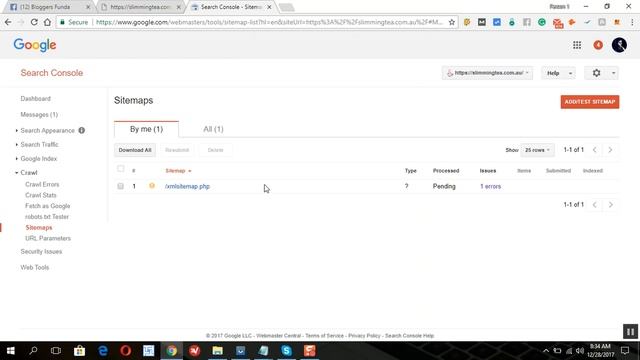Tick the checkbox for xmlsitemap.php row
Viewport: 640px width, 360px height.
pyautogui.click(x=120, y=186)
